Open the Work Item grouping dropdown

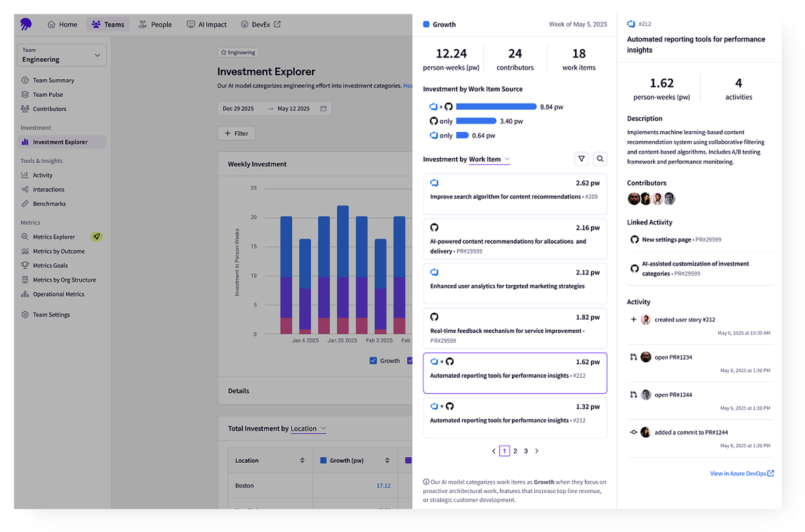[x=489, y=159]
